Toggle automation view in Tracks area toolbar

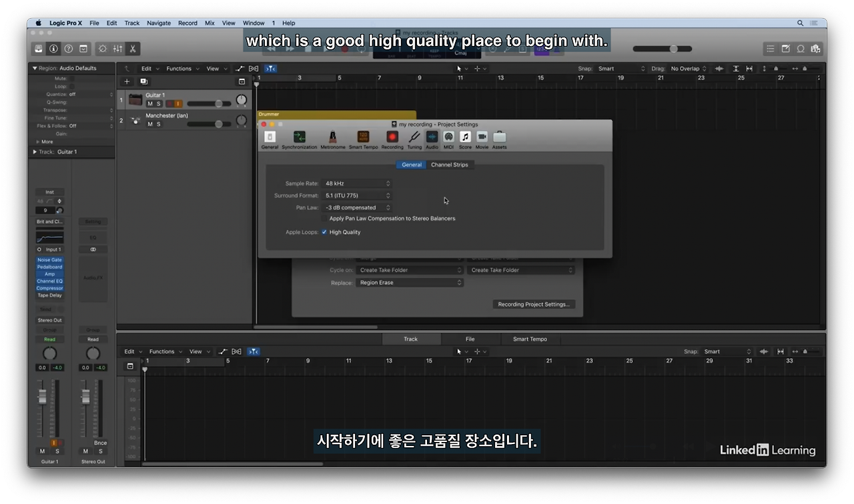[x=240, y=69]
